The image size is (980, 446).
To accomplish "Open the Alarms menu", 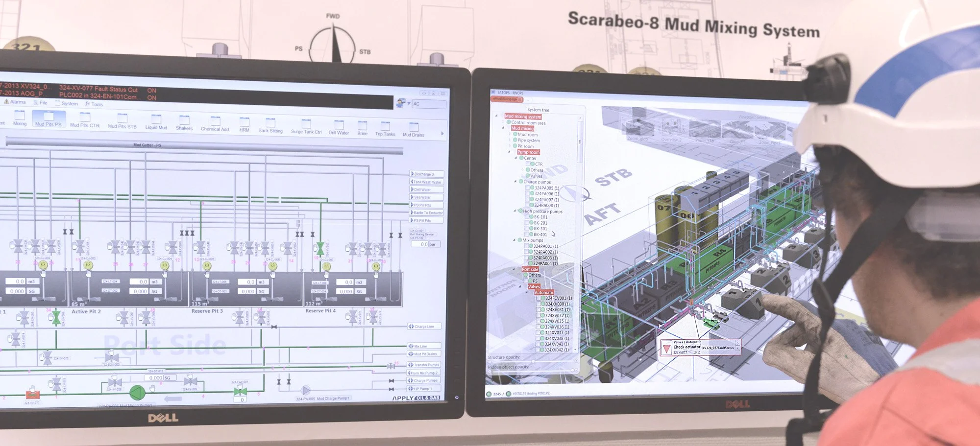I will coord(15,102).
